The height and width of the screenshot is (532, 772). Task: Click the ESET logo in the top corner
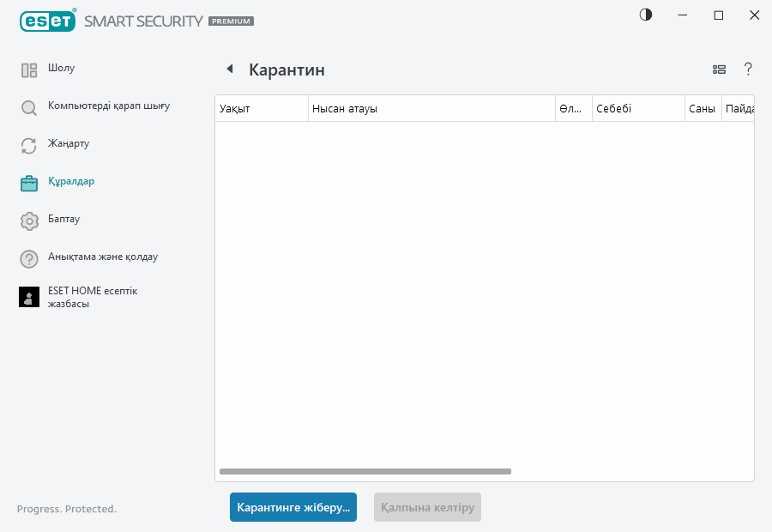47,21
